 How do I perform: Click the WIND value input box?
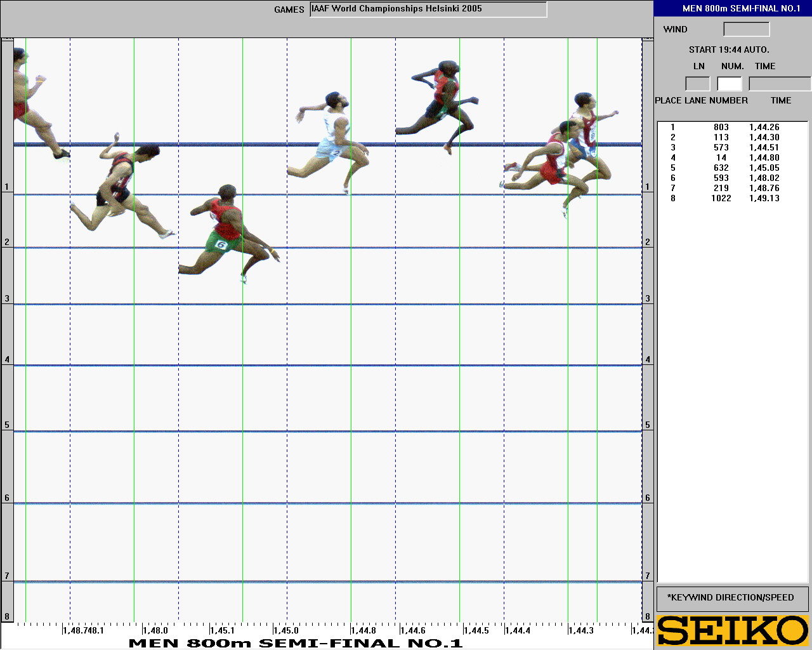746,29
